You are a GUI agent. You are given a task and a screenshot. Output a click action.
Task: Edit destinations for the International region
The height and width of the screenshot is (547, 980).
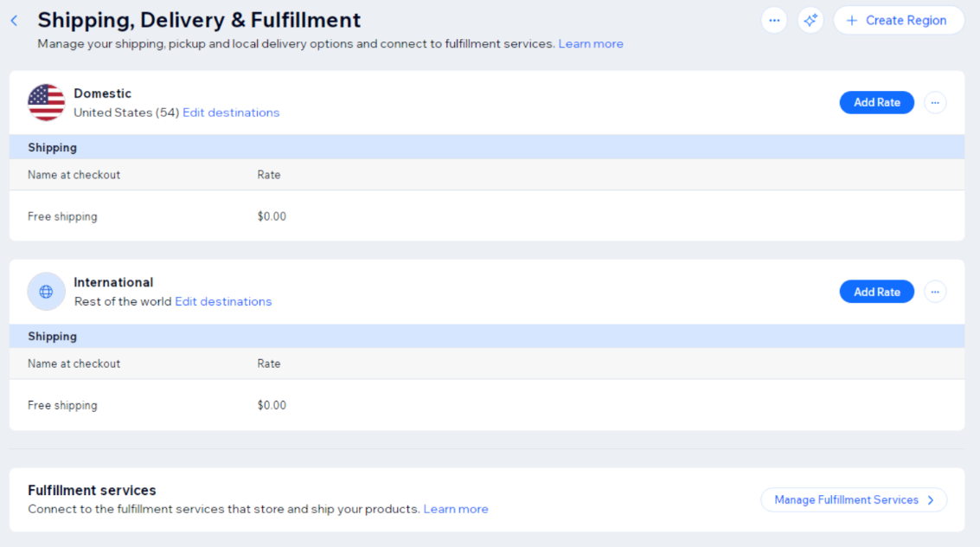[223, 301]
